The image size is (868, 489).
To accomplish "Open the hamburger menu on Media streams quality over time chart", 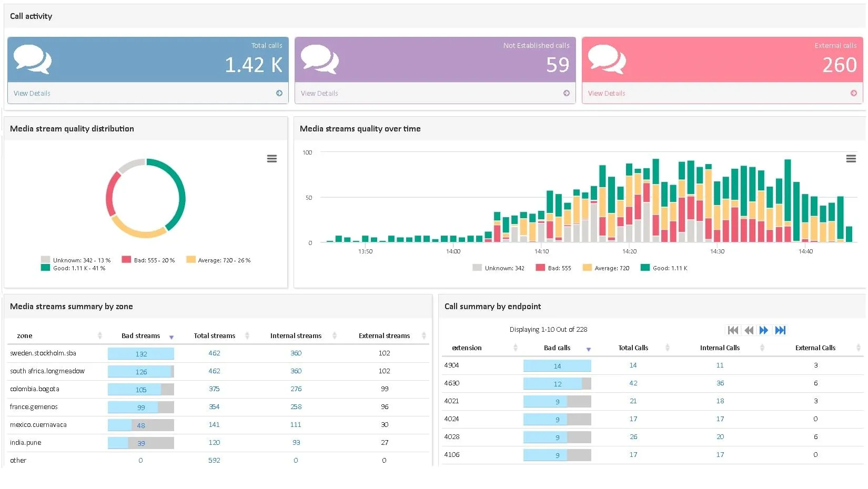I will (x=851, y=158).
